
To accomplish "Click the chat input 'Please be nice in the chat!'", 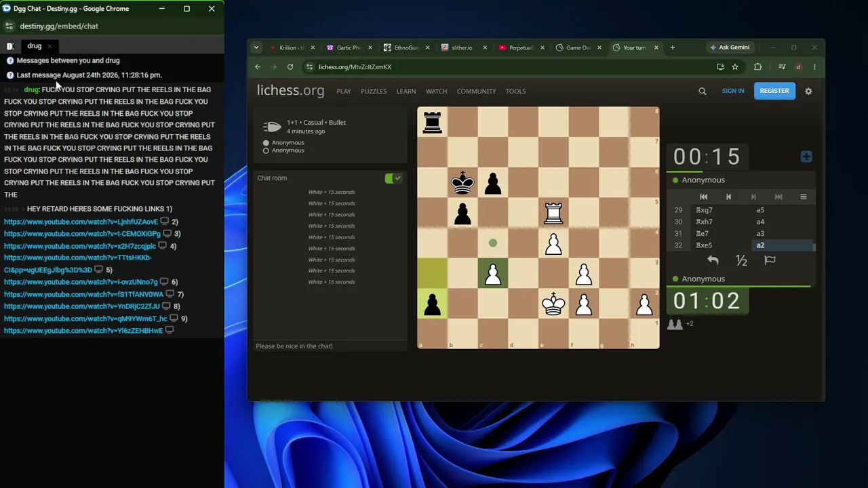I will pyautogui.click(x=330, y=346).
